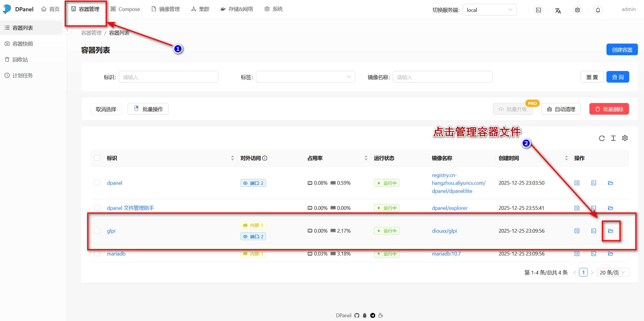The height and width of the screenshot is (321, 644).
Task: Open file manager for glpi container
Action: tap(611, 231)
